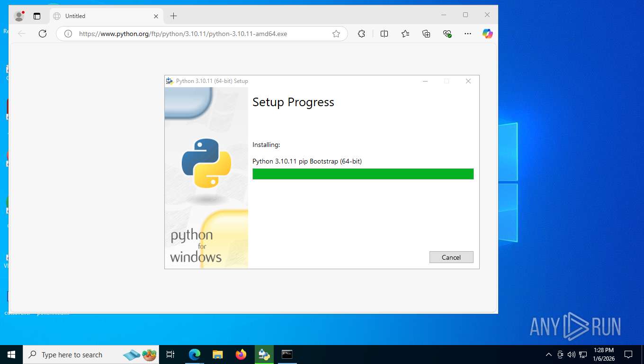Click the taskbar search box
This screenshot has height=364, width=644.
91,355
